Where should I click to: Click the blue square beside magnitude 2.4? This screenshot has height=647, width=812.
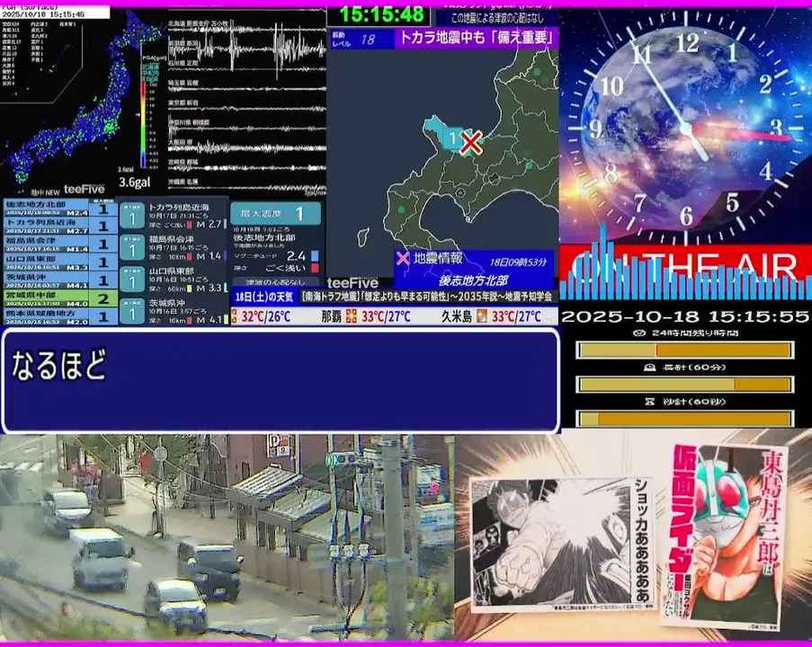(x=315, y=256)
